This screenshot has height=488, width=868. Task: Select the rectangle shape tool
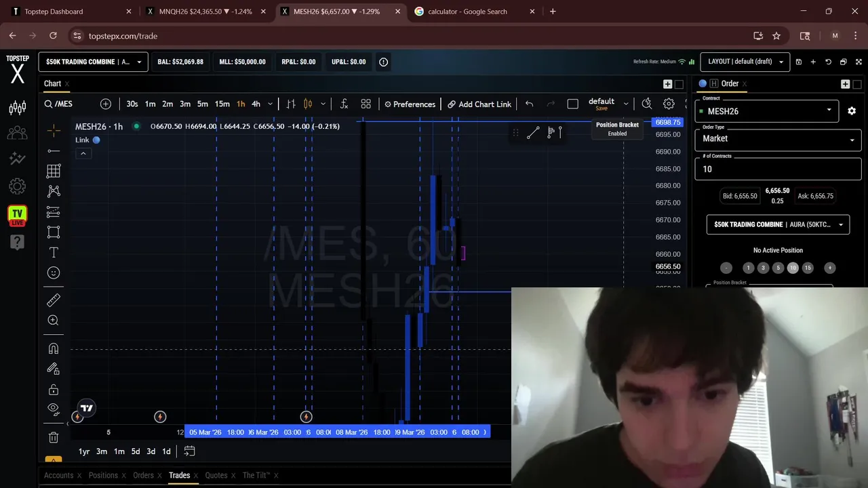coord(54,232)
